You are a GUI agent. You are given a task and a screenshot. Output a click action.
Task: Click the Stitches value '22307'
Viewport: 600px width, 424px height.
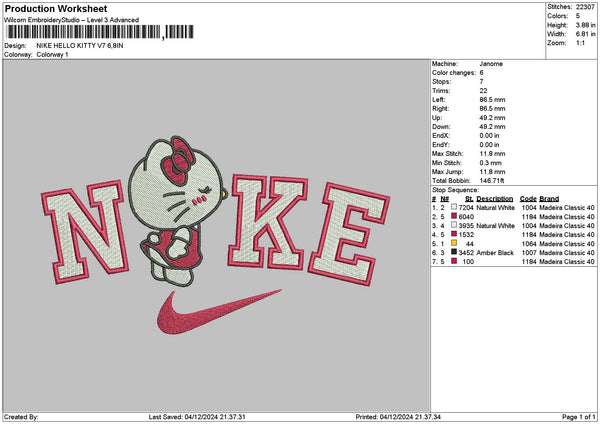[x=585, y=7]
